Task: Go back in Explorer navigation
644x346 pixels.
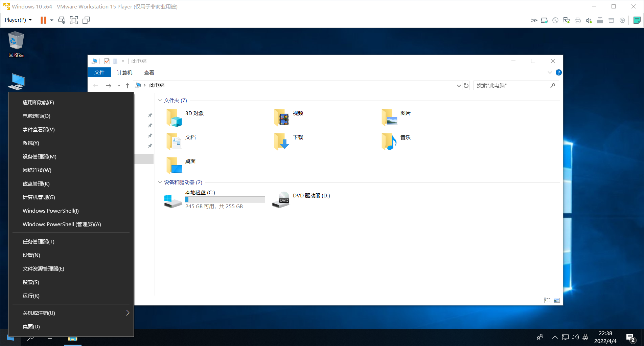Action: pos(96,86)
